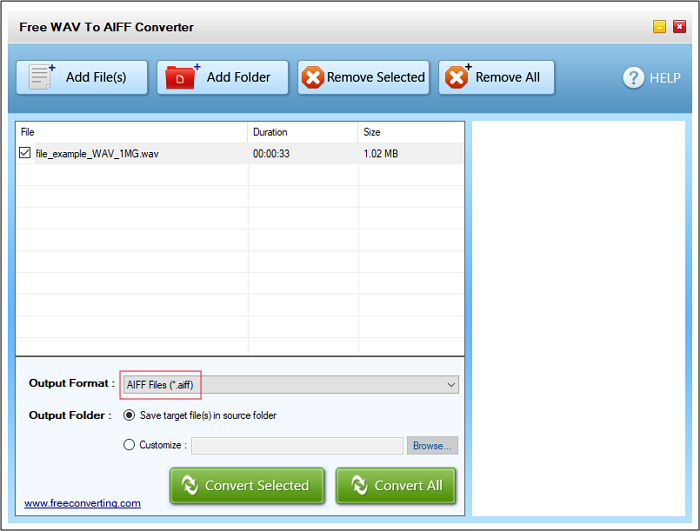
Task: Expand the Output Format dropdown arrow
Action: click(452, 385)
